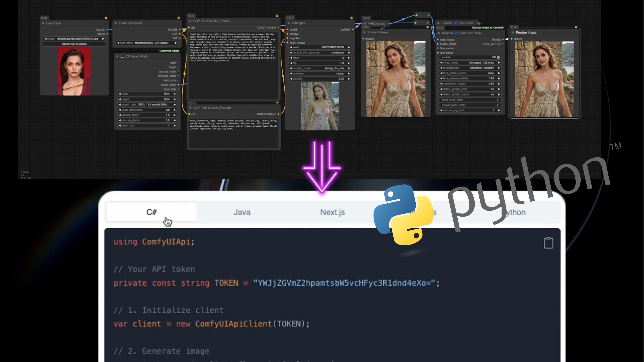Collapse the KSampler node via its title dot
644x362 pixels.
tap(288, 23)
